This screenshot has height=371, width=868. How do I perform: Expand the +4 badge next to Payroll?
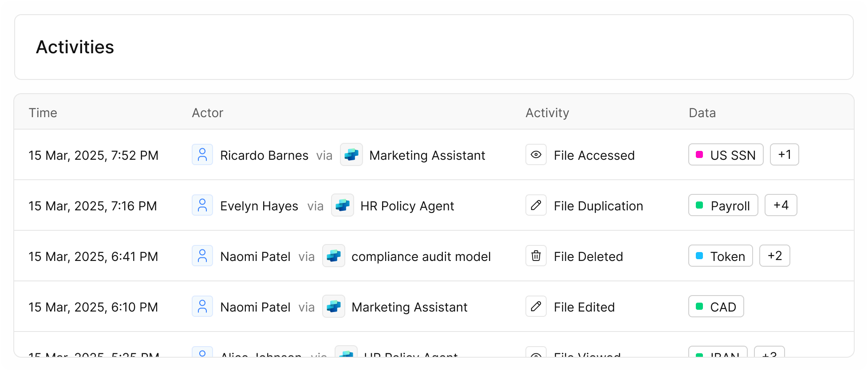point(781,205)
